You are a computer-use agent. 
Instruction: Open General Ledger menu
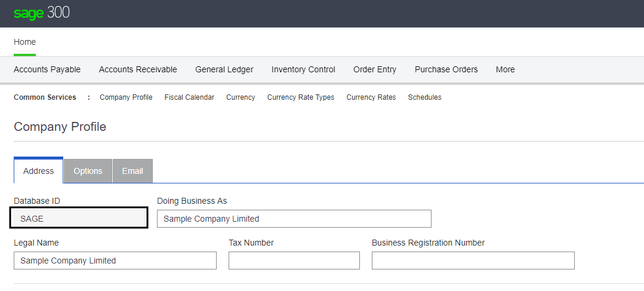click(x=224, y=69)
